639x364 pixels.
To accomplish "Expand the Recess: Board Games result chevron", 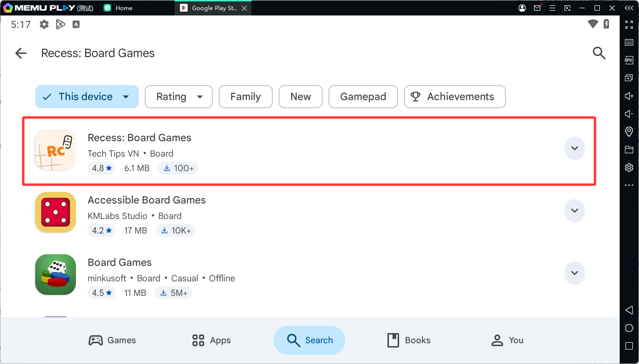I will (575, 148).
